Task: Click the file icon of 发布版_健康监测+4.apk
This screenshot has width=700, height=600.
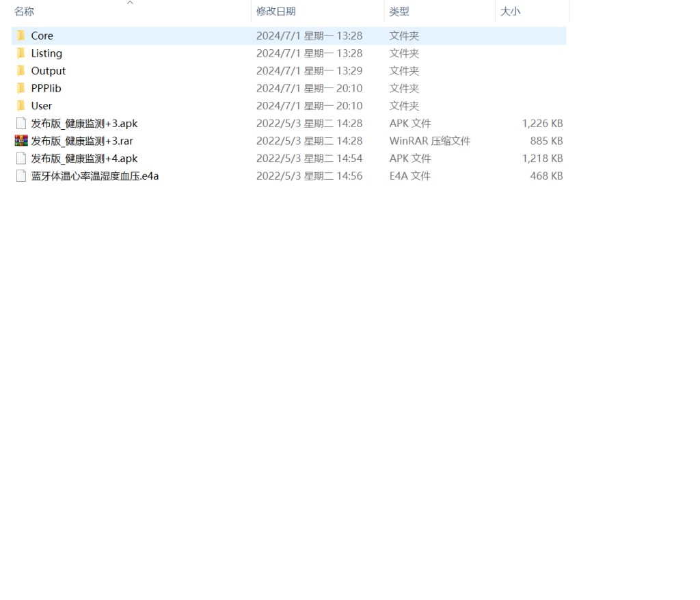Action: pyautogui.click(x=21, y=159)
